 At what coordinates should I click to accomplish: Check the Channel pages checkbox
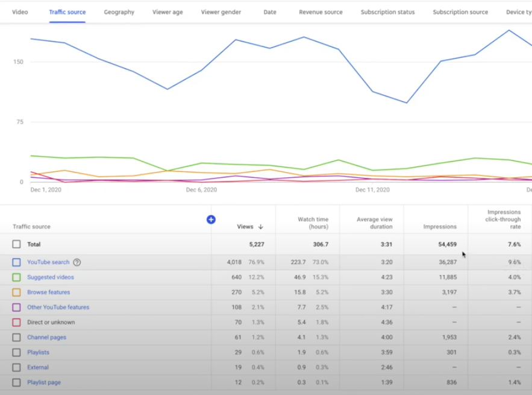[16, 337]
